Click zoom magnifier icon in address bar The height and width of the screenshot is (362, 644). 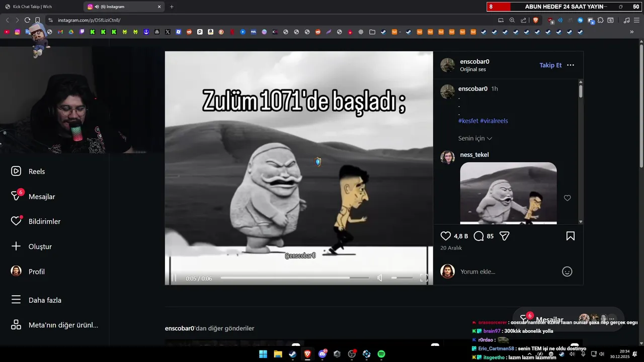tap(512, 20)
